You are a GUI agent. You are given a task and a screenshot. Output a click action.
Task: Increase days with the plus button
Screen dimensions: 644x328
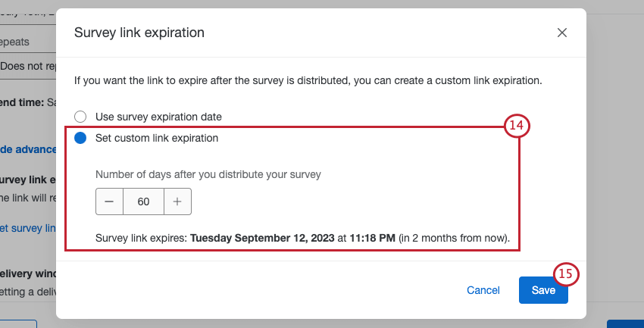coord(177,201)
